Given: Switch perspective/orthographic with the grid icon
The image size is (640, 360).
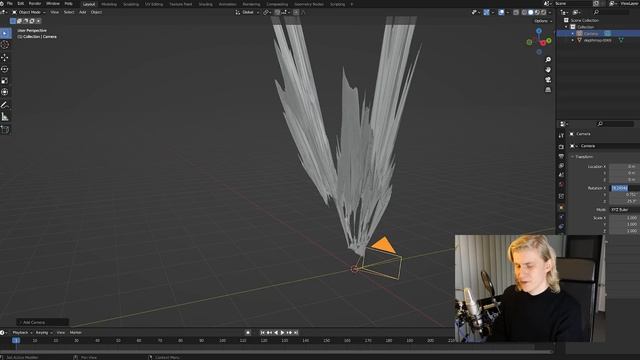Looking at the screenshot, I should pos(548,89).
